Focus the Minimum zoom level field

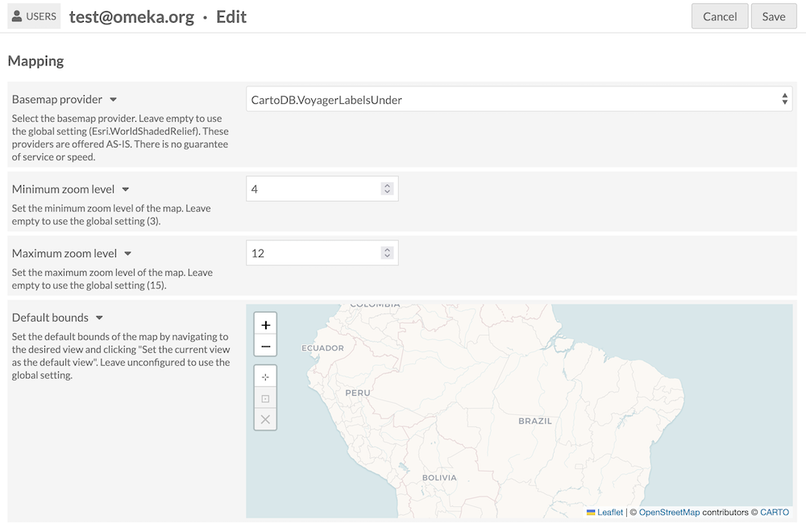click(x=322, y=189)
